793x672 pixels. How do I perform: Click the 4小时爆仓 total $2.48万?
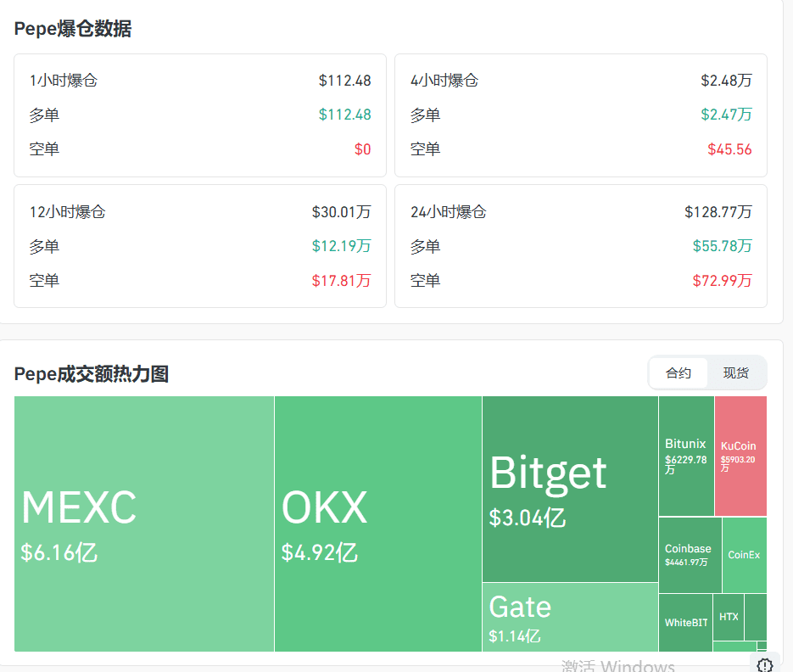[726, 81]
